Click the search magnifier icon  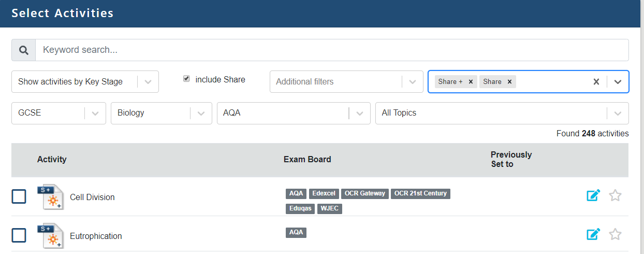(x=23, y=50)
